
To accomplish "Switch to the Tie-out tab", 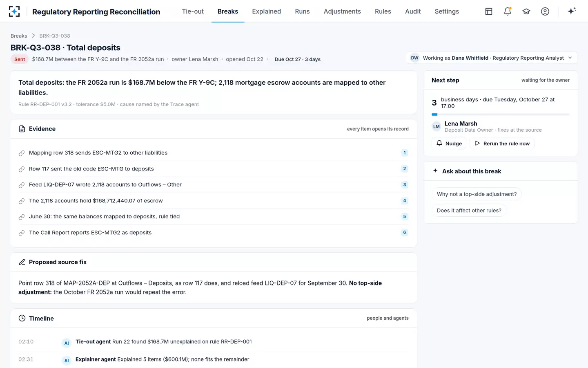I will click(193, 11).
